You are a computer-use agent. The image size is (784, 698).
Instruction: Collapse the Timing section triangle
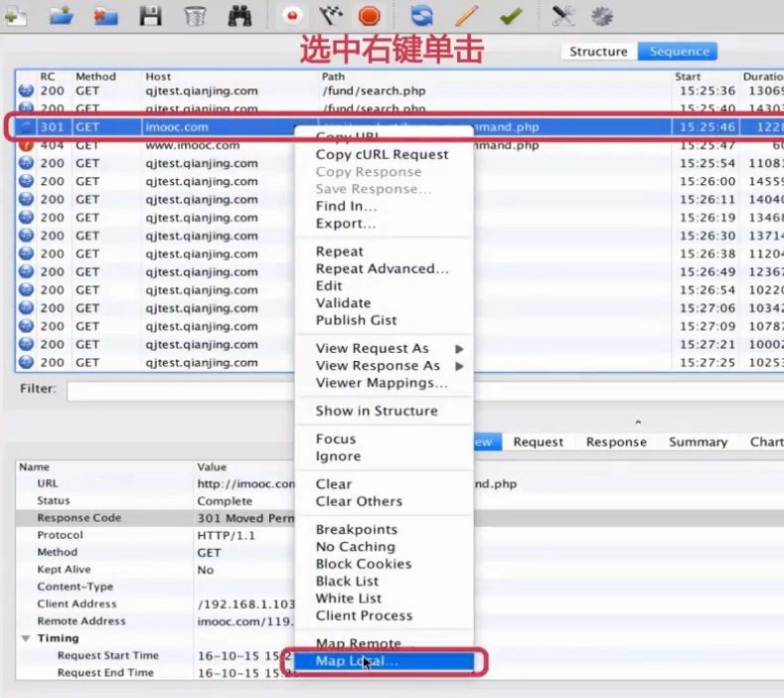click(26, 638)
